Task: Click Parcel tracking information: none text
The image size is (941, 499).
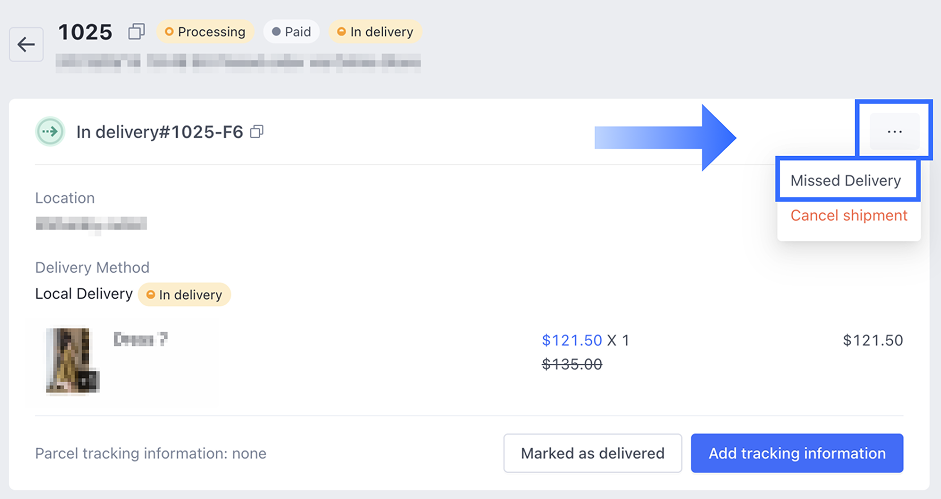Action: tap(151, 454)
